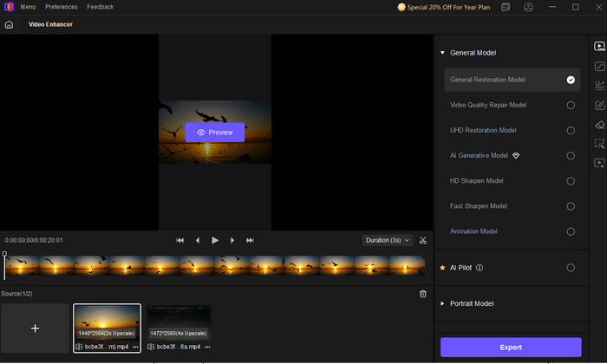
Task: Click the Preview button
Action: tap(215, 133)
